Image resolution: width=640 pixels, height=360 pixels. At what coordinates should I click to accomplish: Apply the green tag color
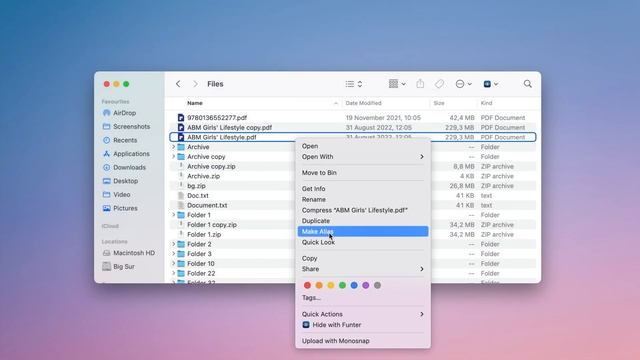click(342, 285)
